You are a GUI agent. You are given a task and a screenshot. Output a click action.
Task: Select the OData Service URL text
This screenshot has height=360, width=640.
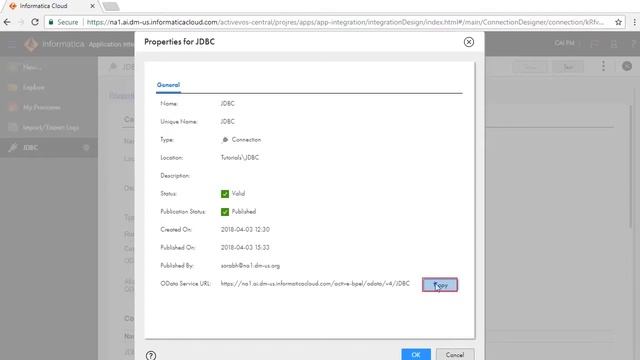[x=315, y=283]
